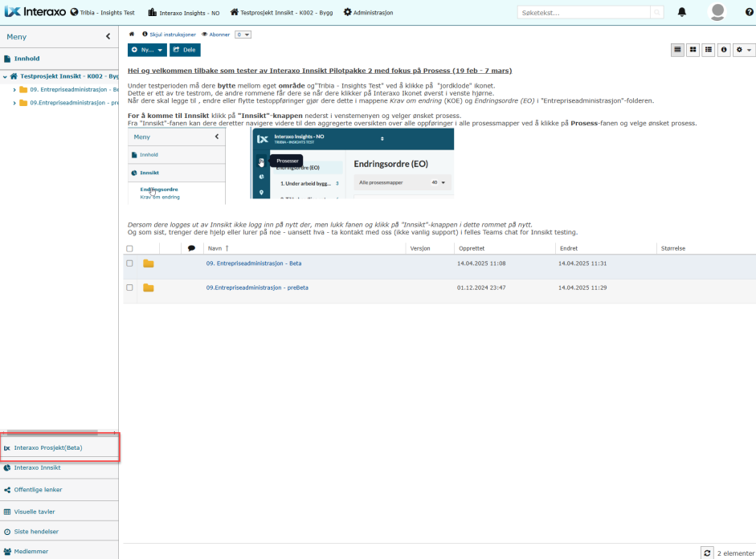Open Tribia - Insights Test area switcher
This screenshot has height=559, width=756.
pos(102,13)
